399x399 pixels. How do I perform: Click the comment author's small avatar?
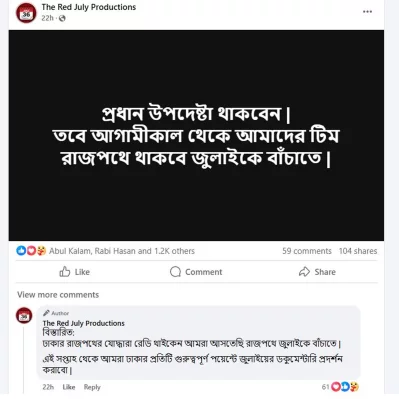[x=24, y=315]
